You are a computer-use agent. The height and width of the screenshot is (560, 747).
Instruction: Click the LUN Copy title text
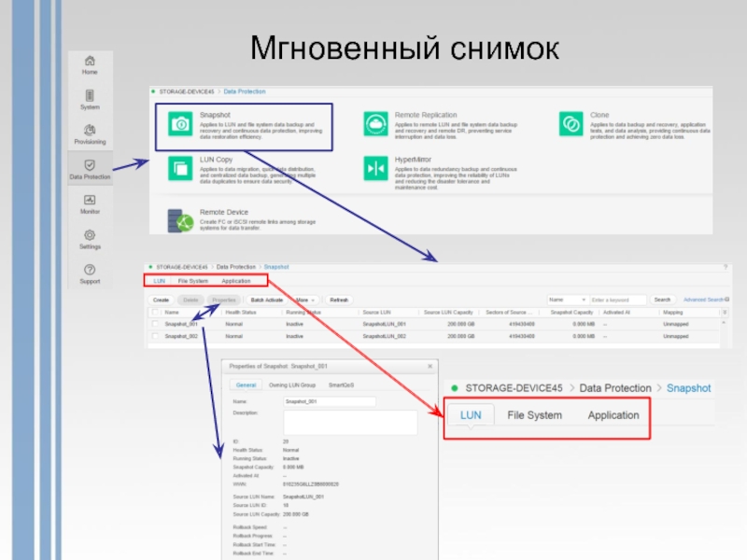pyautogui.click(x=217, y=160)
